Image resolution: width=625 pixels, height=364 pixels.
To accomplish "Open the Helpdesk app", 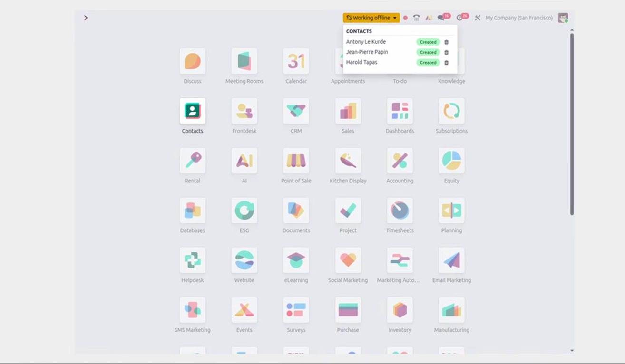I will point(193,260).
